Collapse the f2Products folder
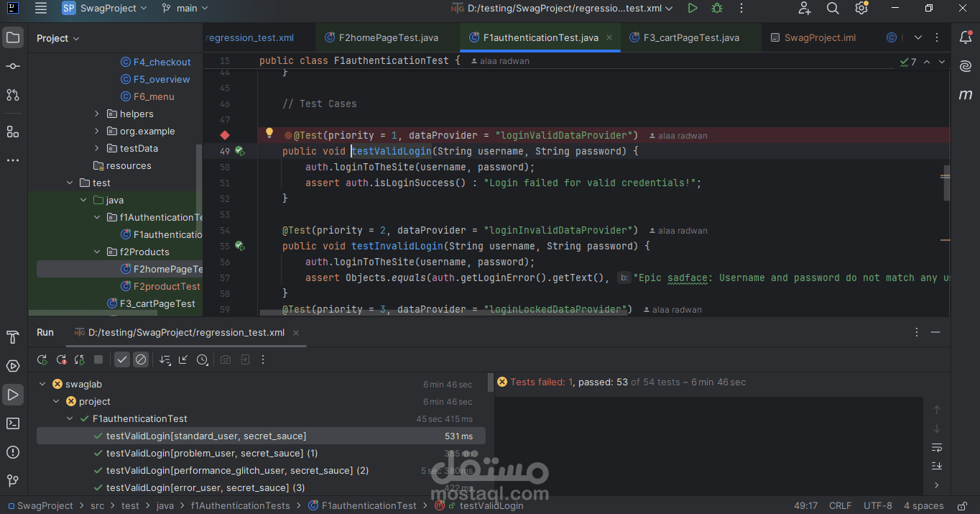The image size is (980, 514). pyautogui.click(x=97, y=252)
